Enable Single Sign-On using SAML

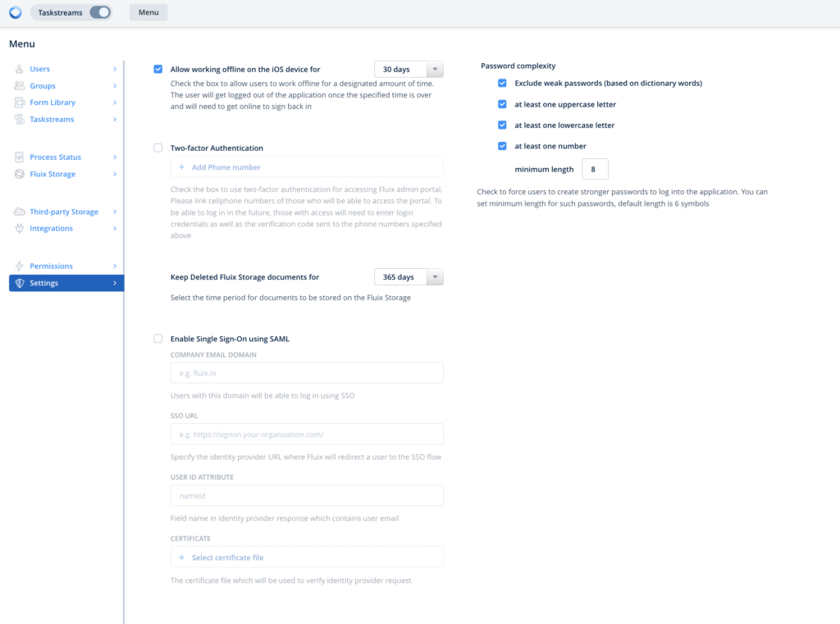point(158,339)
